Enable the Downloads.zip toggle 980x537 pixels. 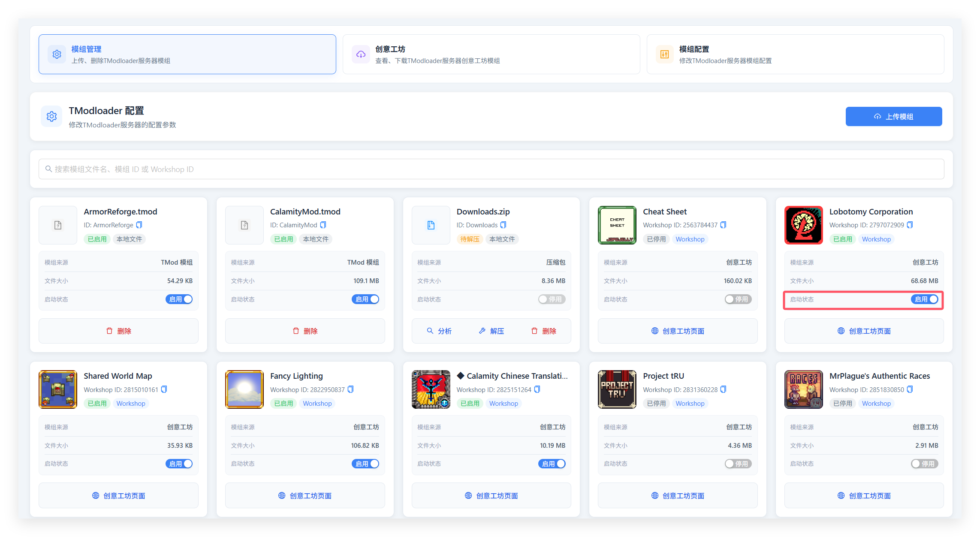(552, 299)
